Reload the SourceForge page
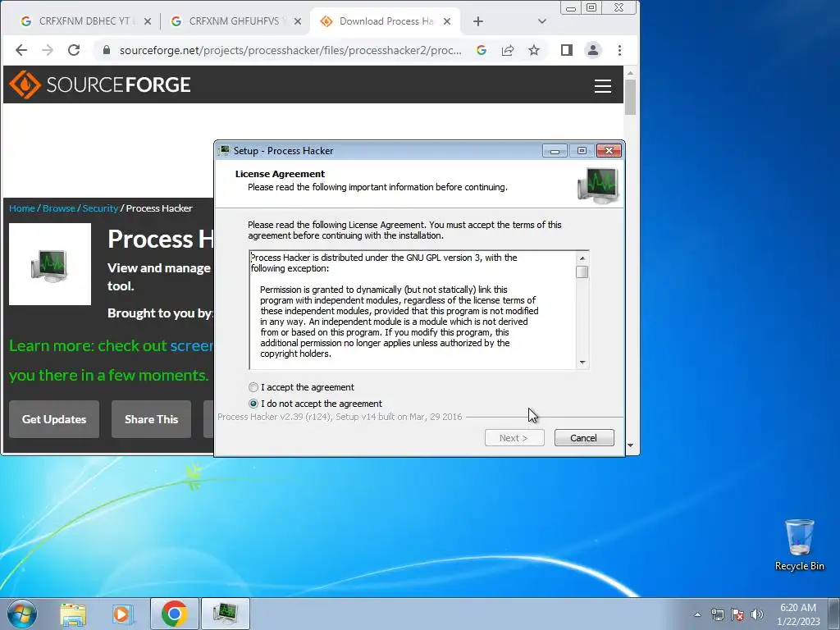Screen dimensions: 840x630 [74, 50]
